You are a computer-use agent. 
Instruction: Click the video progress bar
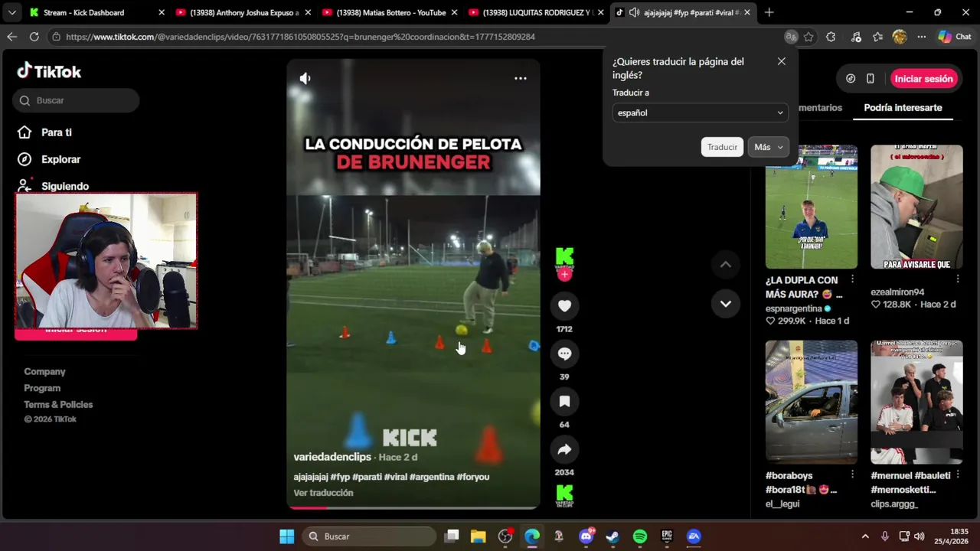413,507
